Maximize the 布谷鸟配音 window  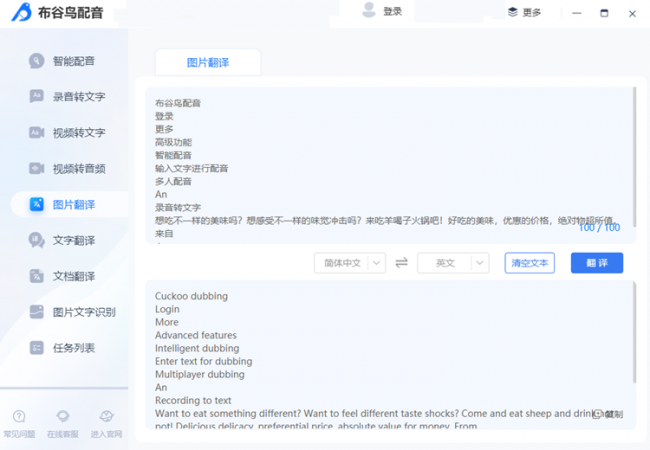604,13
